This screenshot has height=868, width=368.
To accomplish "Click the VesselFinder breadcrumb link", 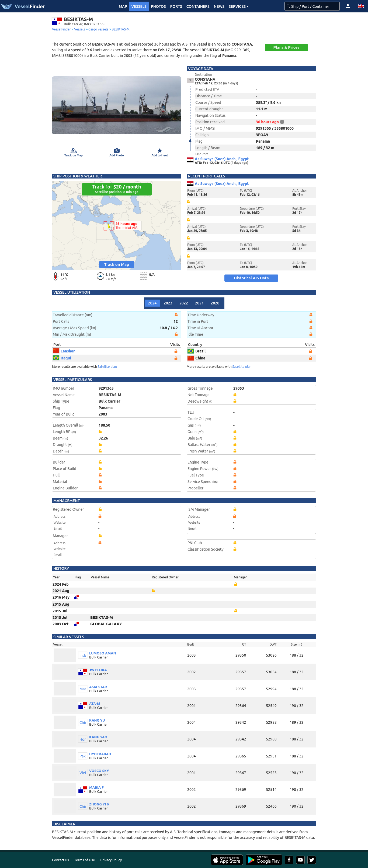I will tap(61, 29).
